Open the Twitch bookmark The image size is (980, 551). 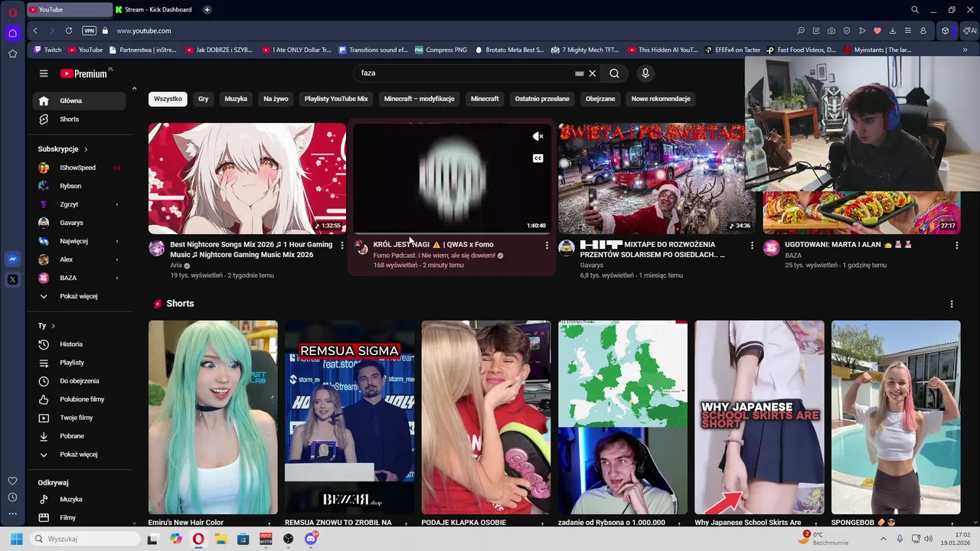pos(47,50)
